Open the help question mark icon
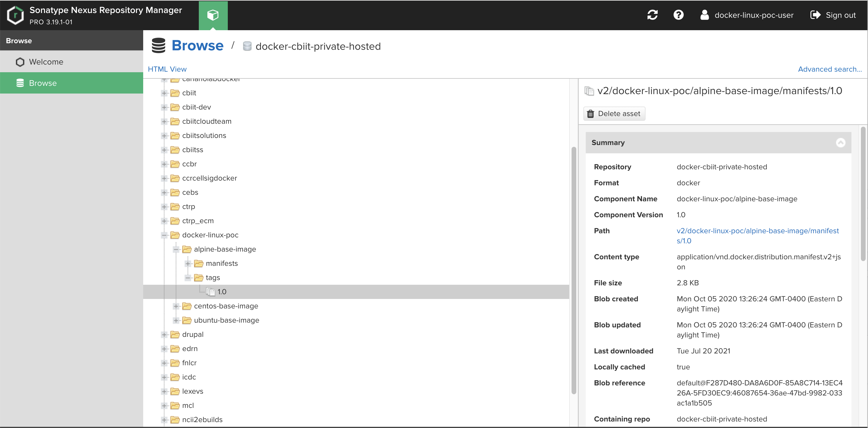This screenshot has height=428, width=868. 678,15
